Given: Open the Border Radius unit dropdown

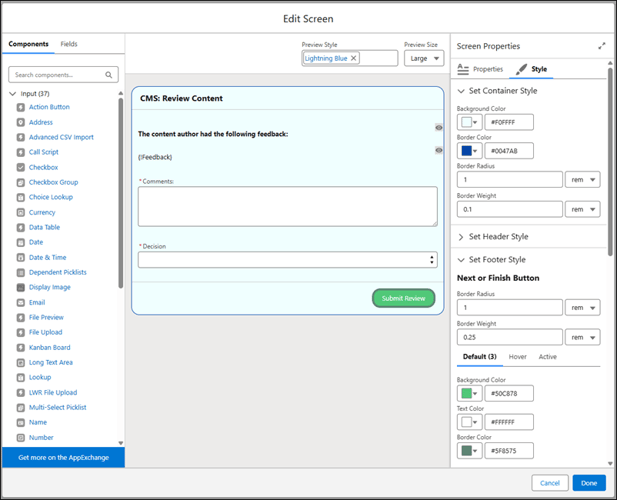Looking at the screenshot, I should [x=582, y=180].
